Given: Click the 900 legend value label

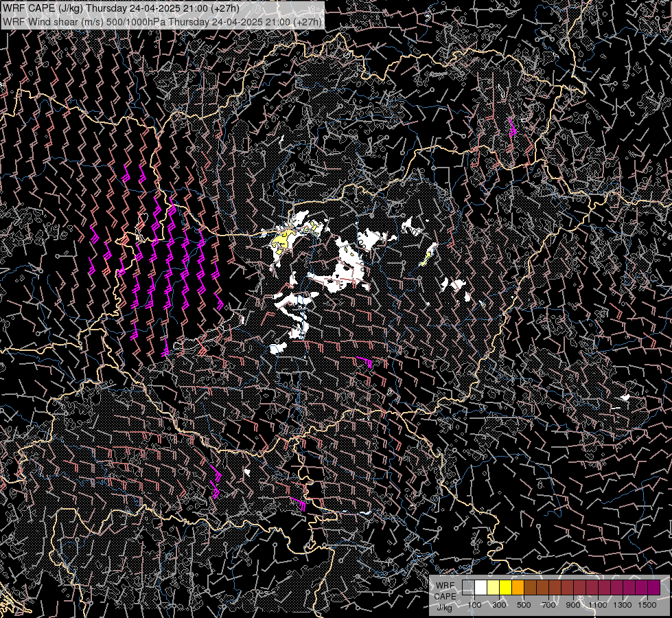Looking at the screenshot, I should pos(573,605).
